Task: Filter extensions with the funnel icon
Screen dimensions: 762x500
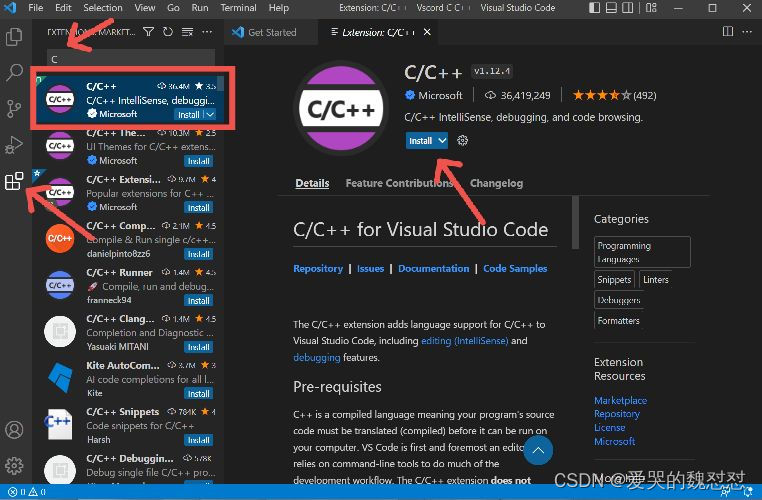Action: click(149, 32)
